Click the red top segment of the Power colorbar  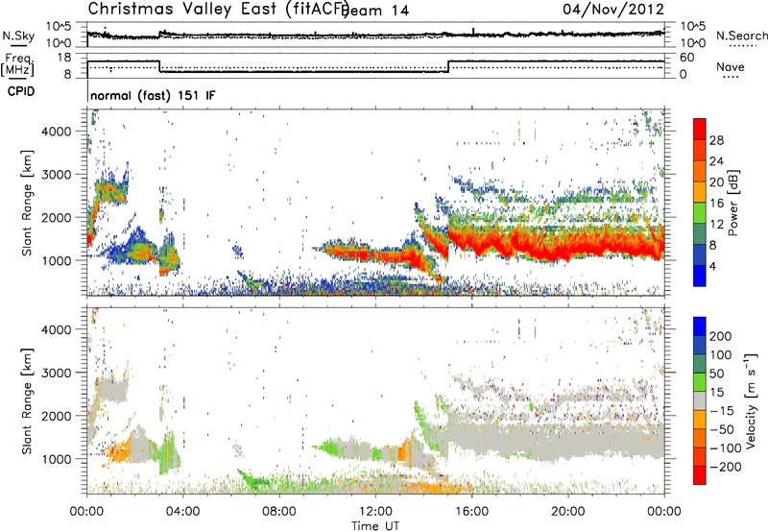[x=700, y=130]
